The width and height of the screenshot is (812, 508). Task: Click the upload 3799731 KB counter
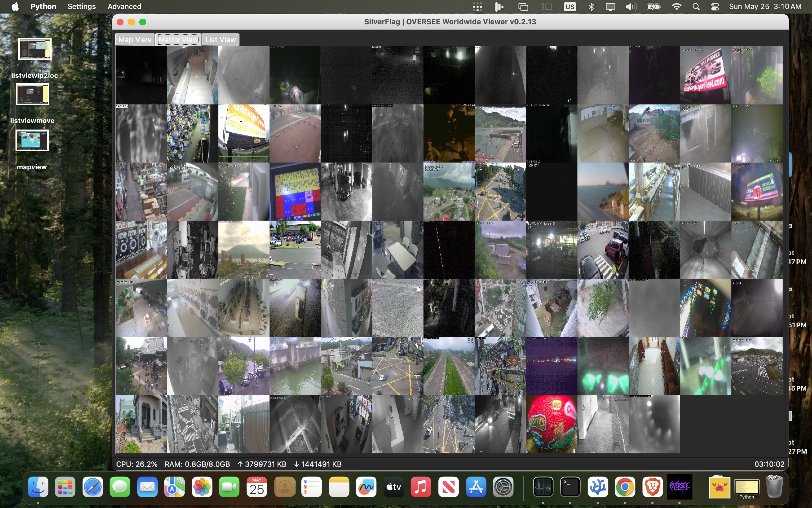click(262, 464)
